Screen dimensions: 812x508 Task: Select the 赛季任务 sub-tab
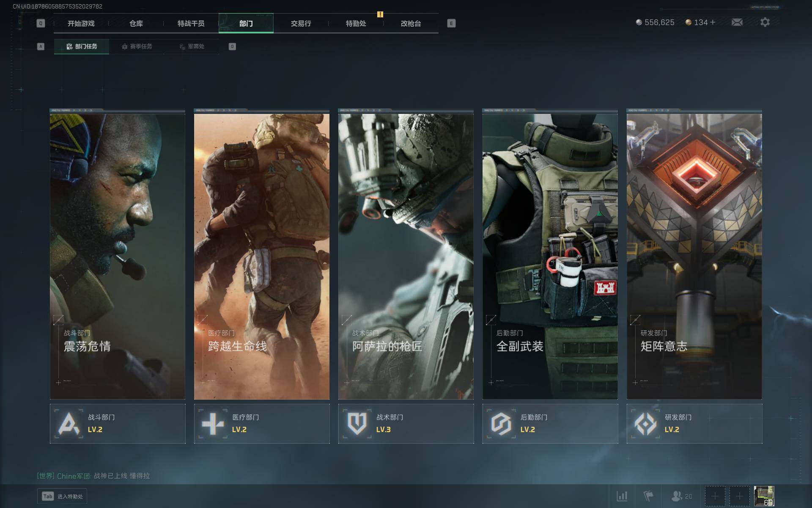click(137, 47)
